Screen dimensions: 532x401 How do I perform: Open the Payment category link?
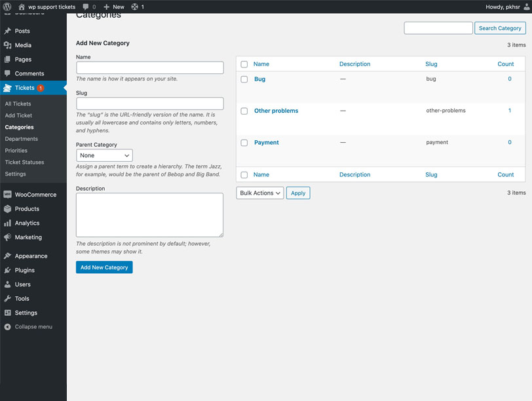pos(267,142)
